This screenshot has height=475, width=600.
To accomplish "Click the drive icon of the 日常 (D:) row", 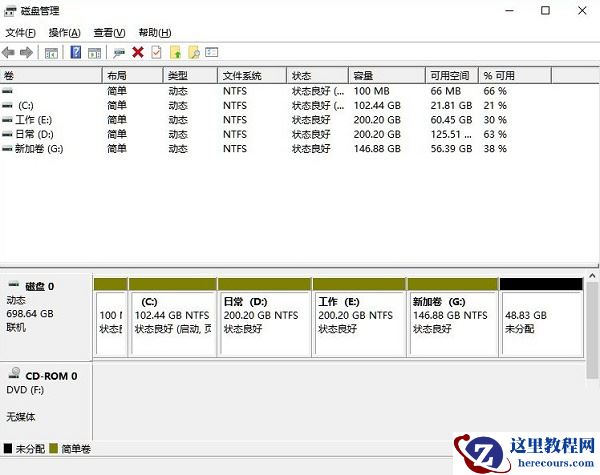I will tap(7, 134).
